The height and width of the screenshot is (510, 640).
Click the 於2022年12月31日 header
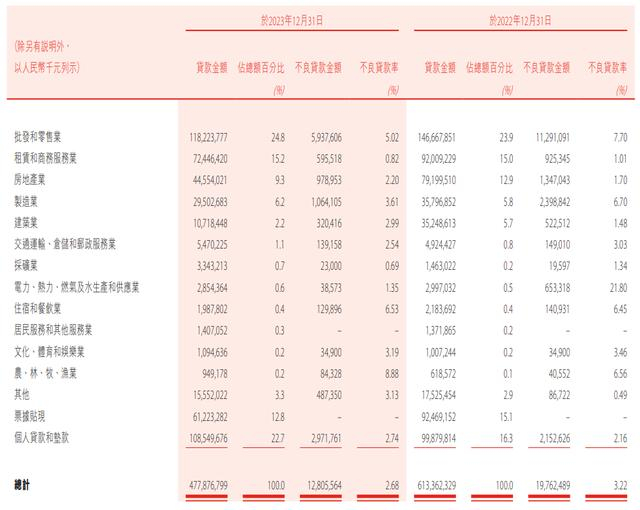(x=520, y=19)
